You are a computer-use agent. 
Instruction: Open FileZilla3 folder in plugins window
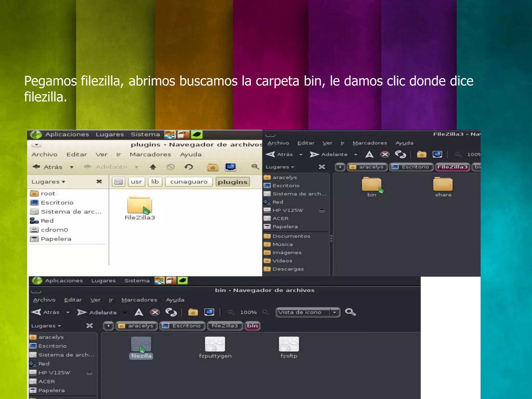[140, 209]
